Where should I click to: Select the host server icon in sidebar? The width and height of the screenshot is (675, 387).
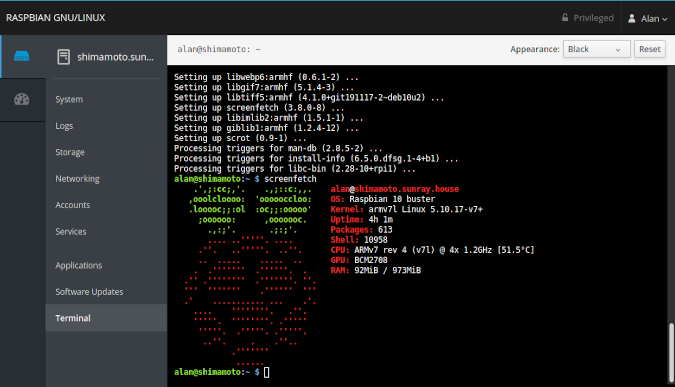[22, 56]
